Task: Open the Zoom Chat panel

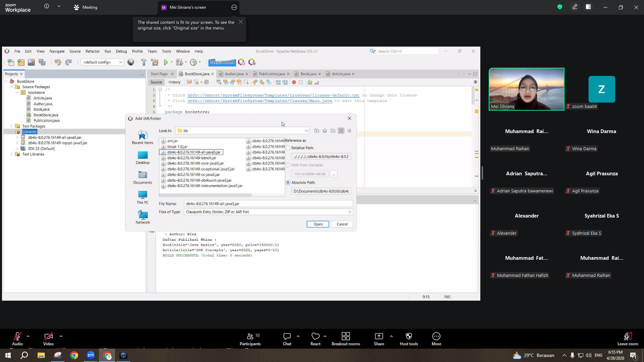Action: pos(287,339)
